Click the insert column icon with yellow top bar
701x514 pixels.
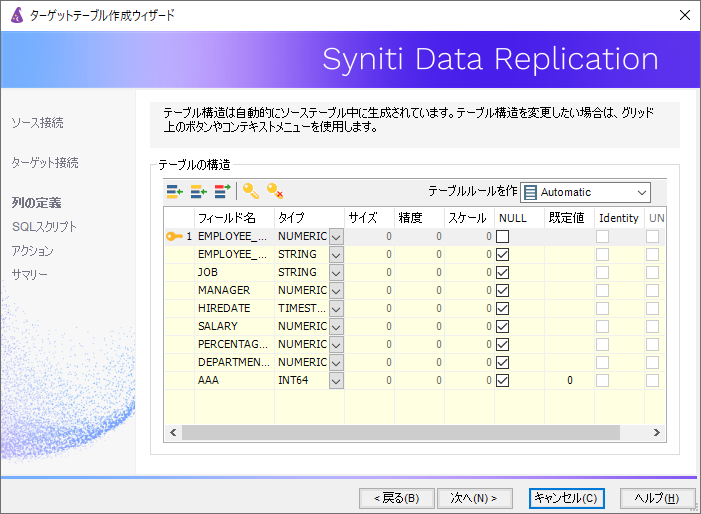coord(198,192)
